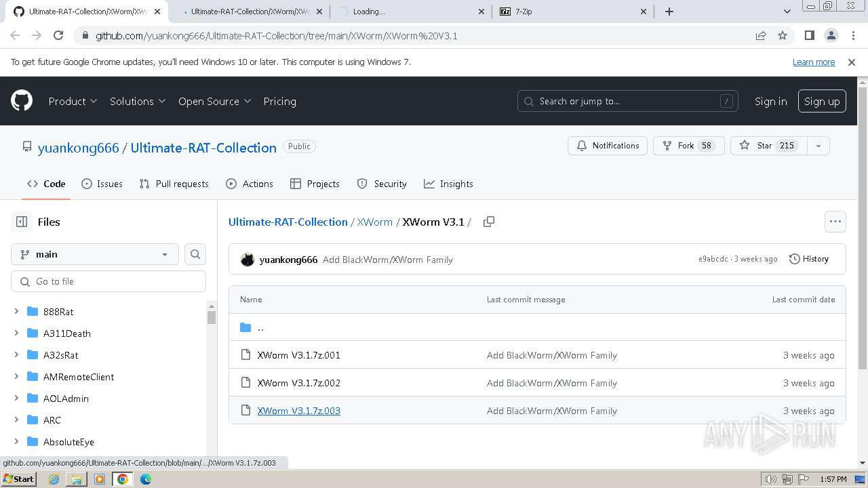Open the three-dots more options button
Viewport: 868px width, 488px height.
835,222
